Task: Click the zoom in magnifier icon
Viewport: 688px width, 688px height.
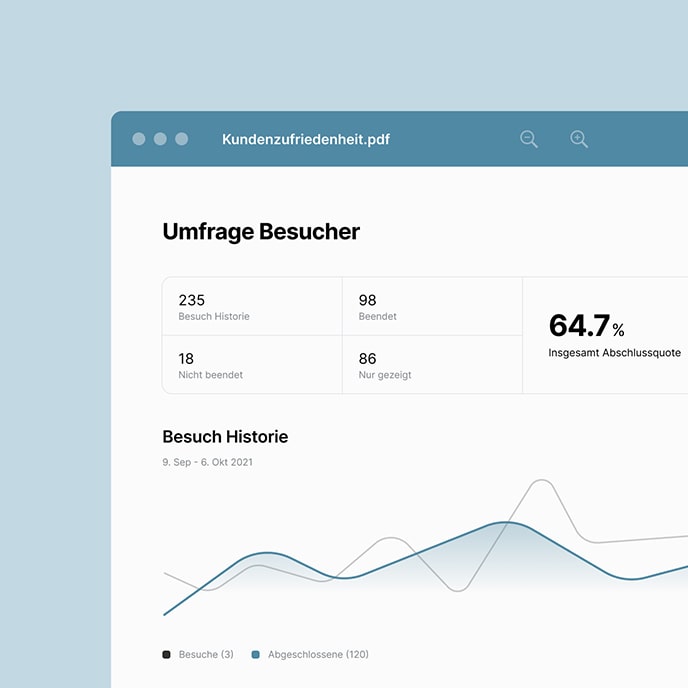Action: pos(579,139)
